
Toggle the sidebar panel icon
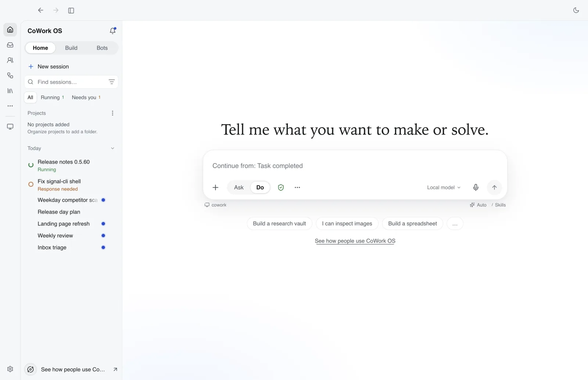pos(71,10)
